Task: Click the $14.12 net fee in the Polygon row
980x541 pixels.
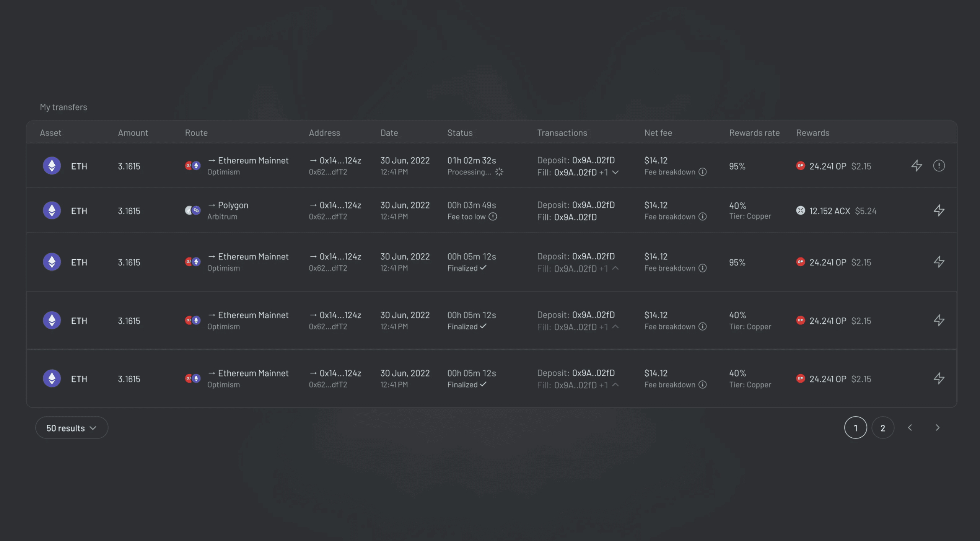Action: tap(656, 205)
